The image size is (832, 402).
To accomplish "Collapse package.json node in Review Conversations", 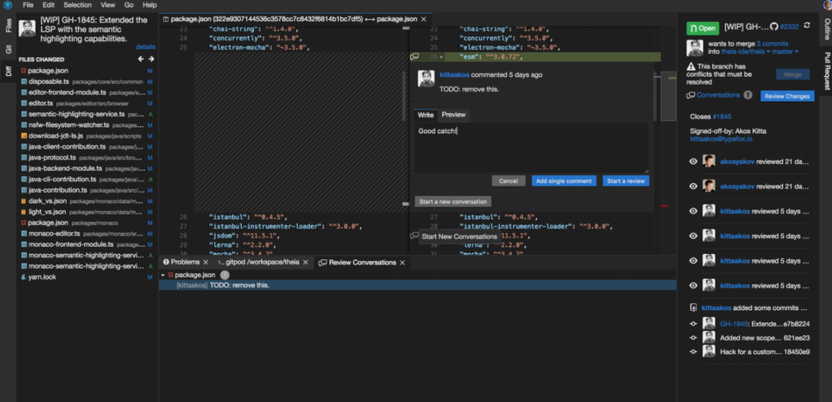I will point(164,275).
